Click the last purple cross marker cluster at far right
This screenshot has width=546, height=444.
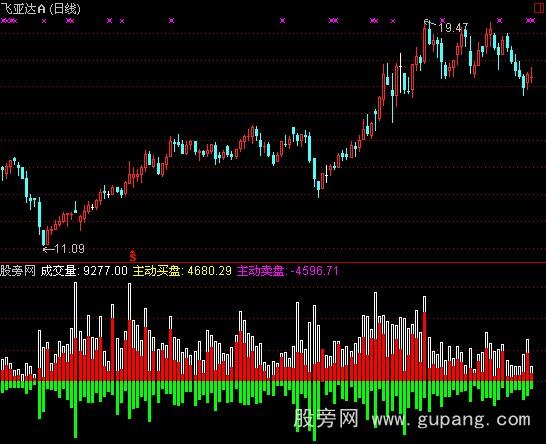[x=530, y=21]
